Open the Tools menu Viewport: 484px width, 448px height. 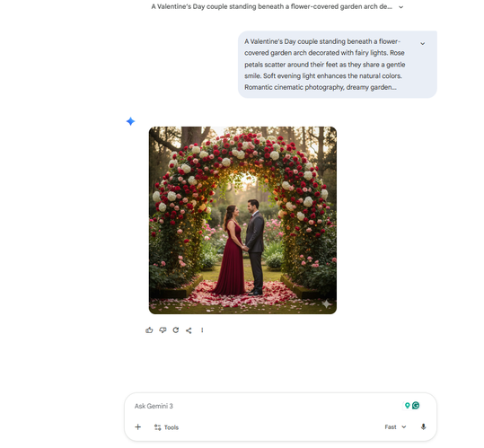[166, 427]
